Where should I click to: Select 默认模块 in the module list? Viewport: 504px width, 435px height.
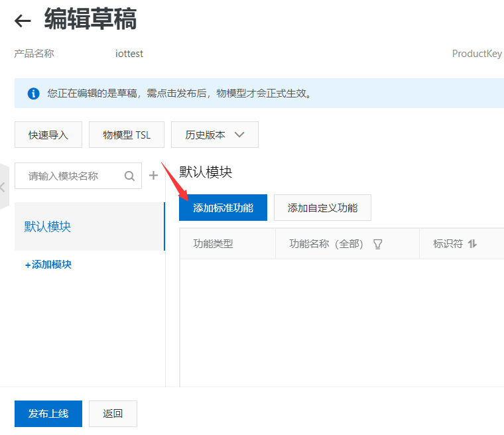coord(89,227)
